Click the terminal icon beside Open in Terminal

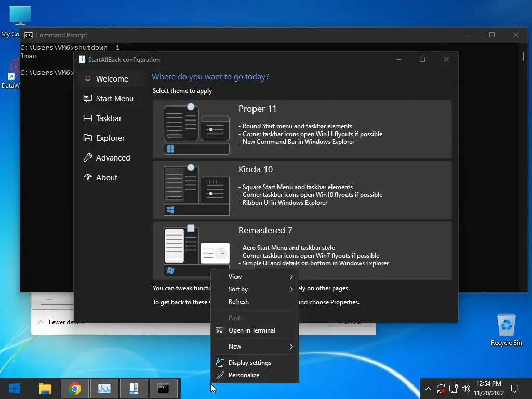(x=220, y=330)
